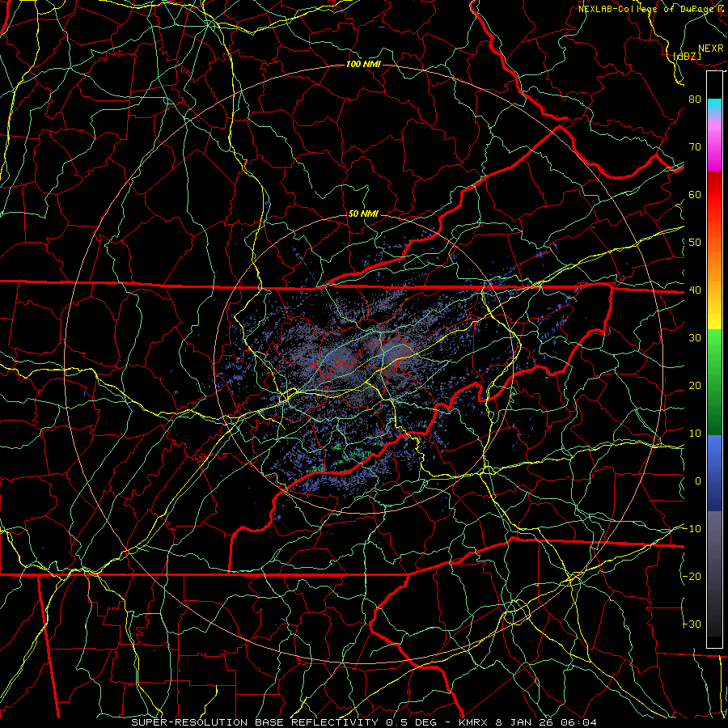Click the cyan top band of the color bar

click(714, 107)
